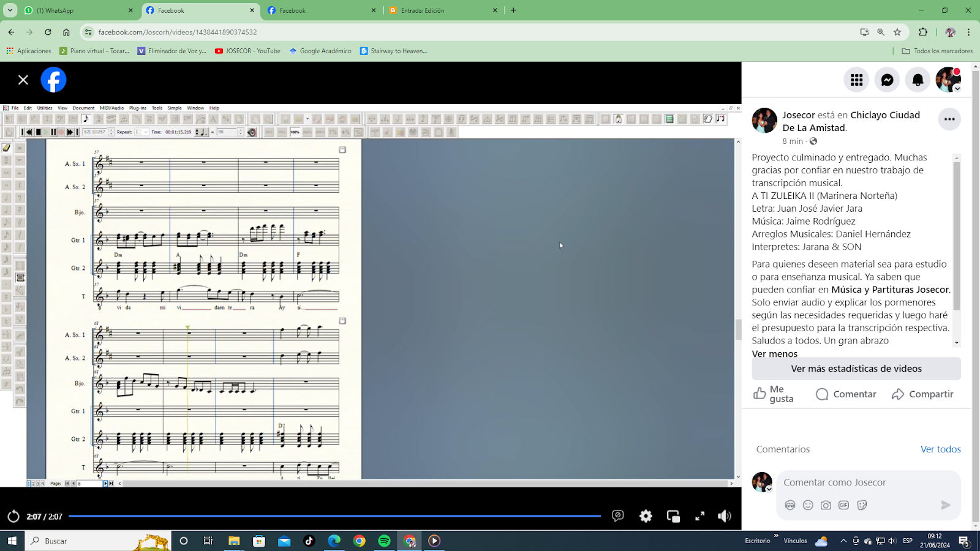
Task: Switch to the Entrada: Edición tab
Action: tap(443, 10)
